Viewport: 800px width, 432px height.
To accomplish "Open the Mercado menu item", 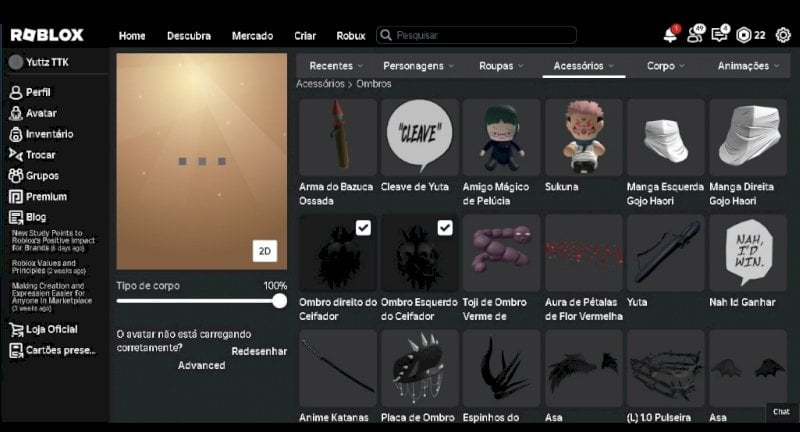I will click(252, 36).
